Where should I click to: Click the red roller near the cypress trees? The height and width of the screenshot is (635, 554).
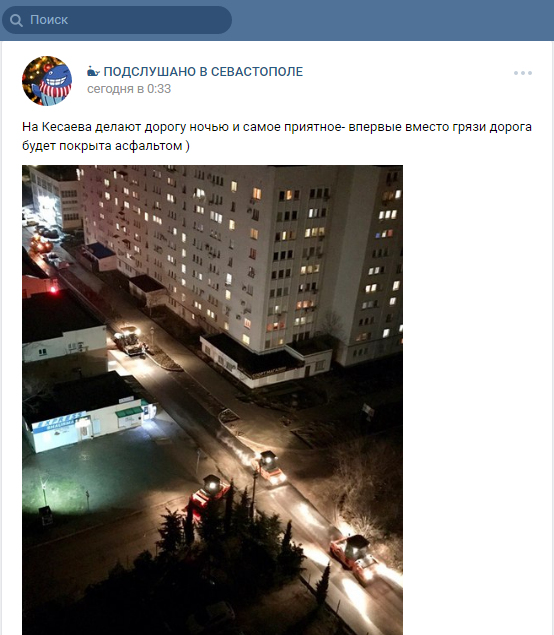coord(209,495)
